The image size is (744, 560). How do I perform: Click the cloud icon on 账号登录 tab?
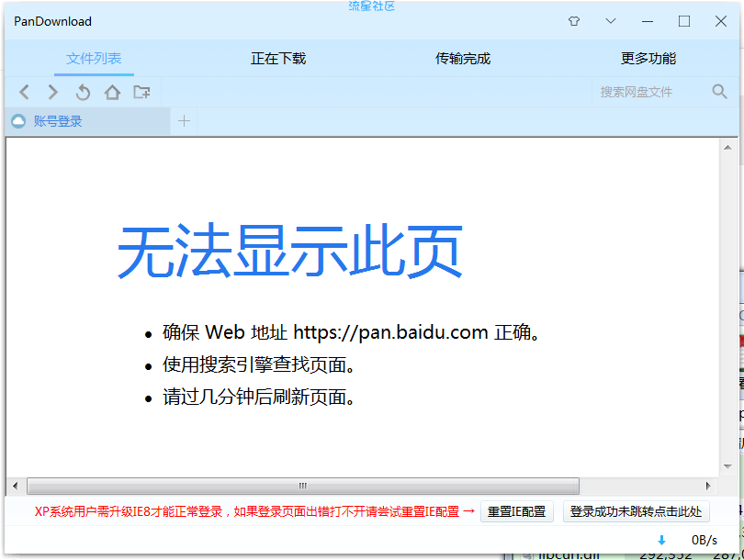click(18, 121)
